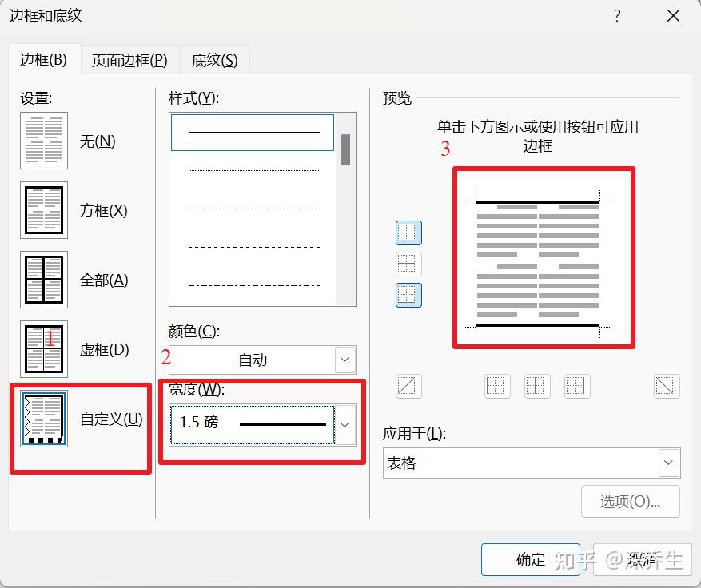Choose the long-dashed line style

[x=253, y=247]
